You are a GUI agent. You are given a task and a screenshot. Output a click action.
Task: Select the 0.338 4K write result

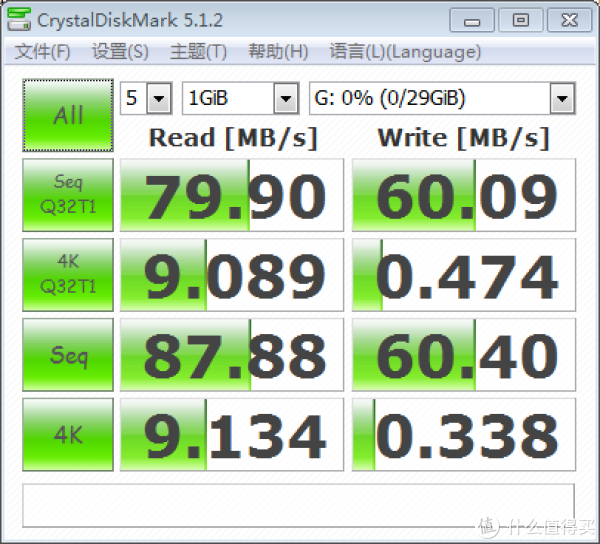(x=464, y=435)
